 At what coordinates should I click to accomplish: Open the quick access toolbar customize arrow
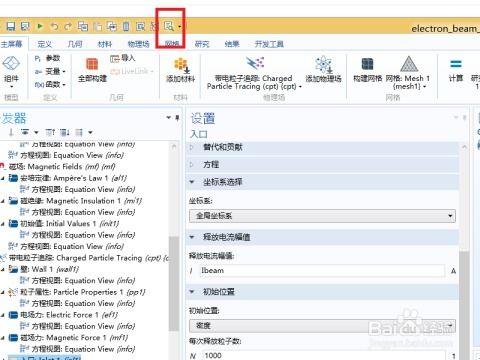pos(179,26)
